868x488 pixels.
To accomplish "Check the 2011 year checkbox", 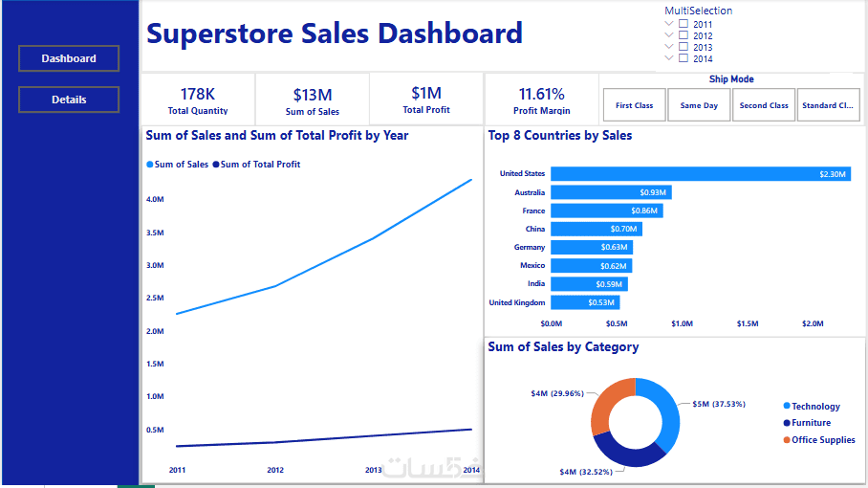I will (x=684, y=24).
